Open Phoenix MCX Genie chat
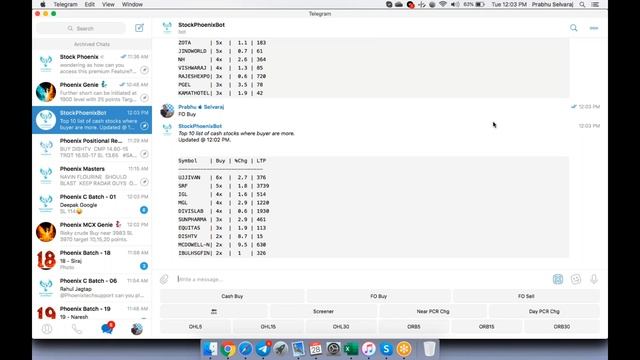This screenshot has height=360, width=640. tap(92, 232)
